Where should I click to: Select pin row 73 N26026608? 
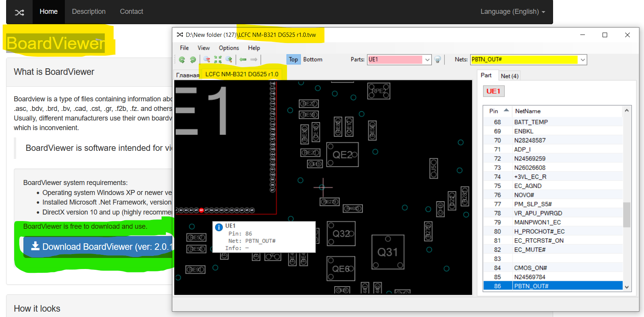click(x=553, y=168)
